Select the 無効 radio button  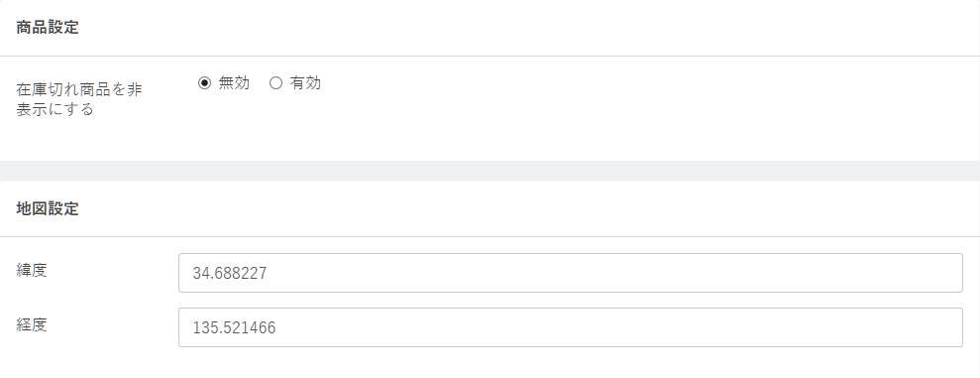[x=204, y=82]
